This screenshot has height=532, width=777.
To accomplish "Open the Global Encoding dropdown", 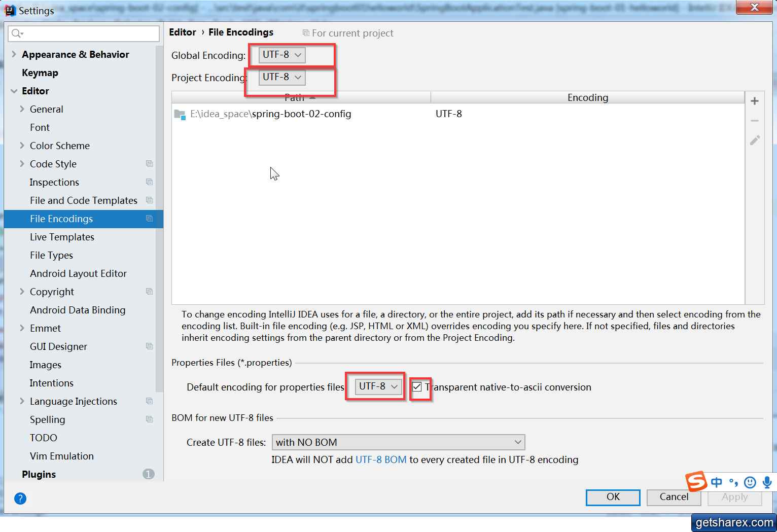I will pos(282,55).
